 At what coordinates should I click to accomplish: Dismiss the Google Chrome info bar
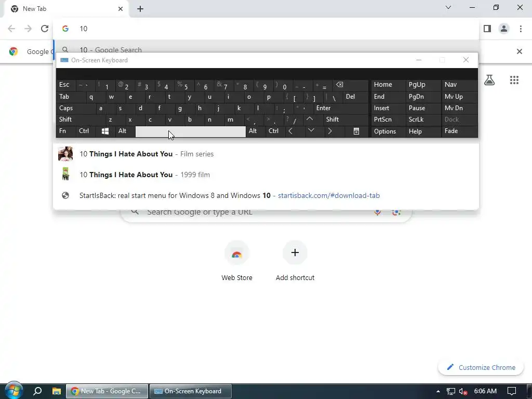tap(519, 51)
